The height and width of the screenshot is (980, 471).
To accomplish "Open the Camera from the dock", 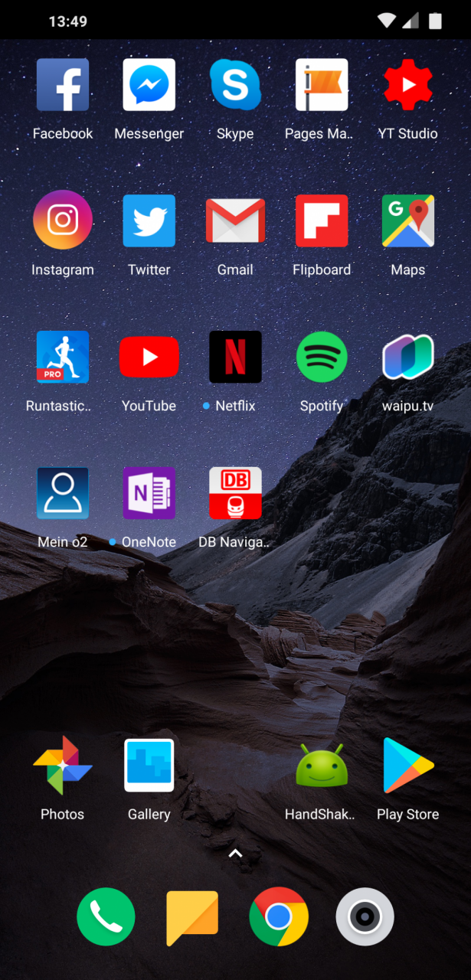I will pyautogui.click(x=365, y=916).
